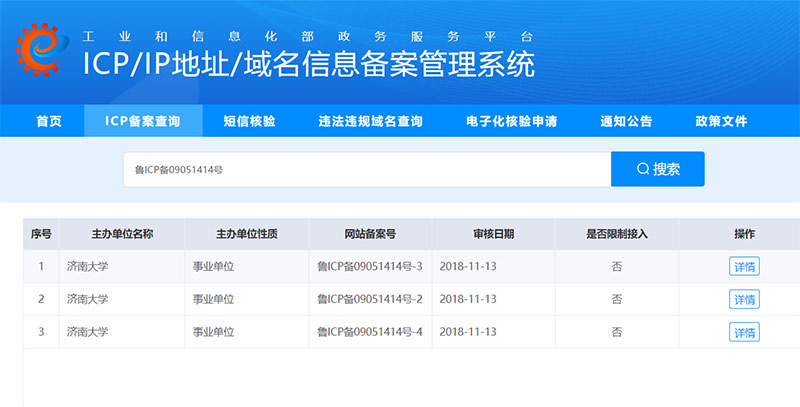Screen dimensions: 800x407
Task: Open the 政策文件 tab
Action: coord(721,121)
